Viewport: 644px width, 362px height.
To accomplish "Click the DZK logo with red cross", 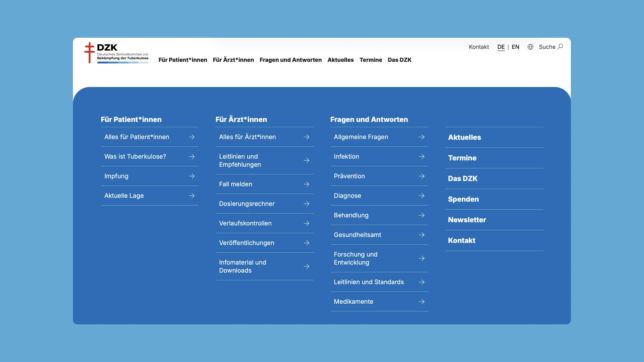I will coord(116,53).
